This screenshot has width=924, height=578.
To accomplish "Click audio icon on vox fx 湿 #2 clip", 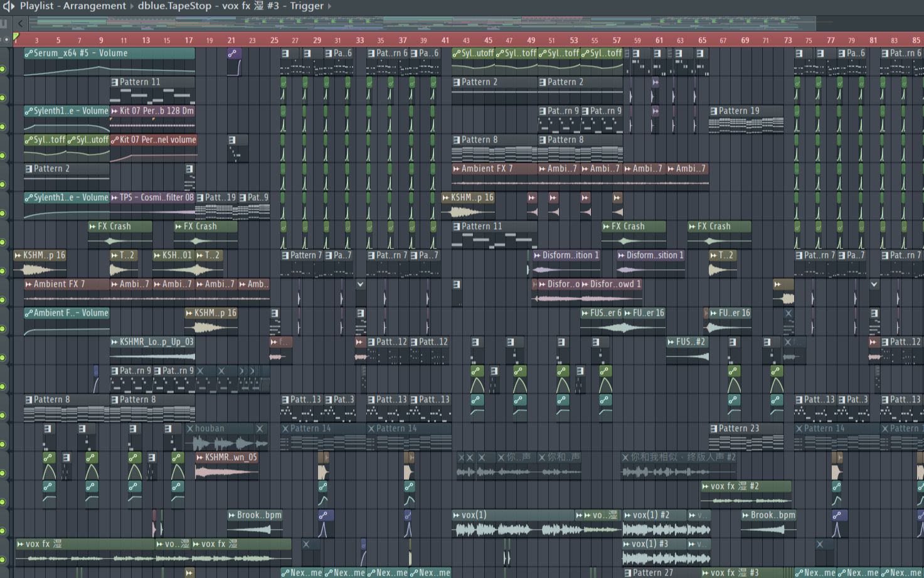I will pos(705,486).
